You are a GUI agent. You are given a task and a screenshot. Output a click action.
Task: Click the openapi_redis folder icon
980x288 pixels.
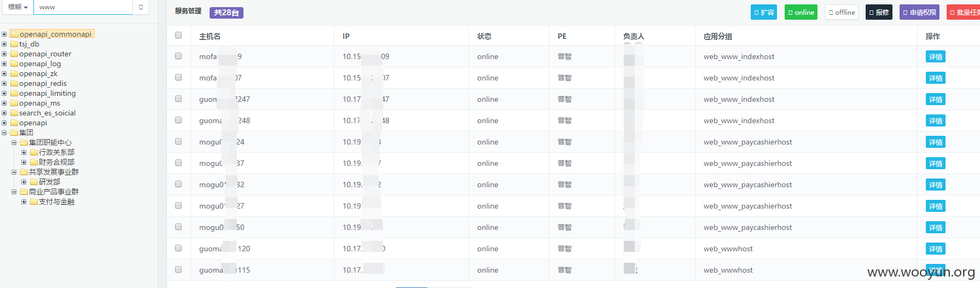tap(14, 83)
